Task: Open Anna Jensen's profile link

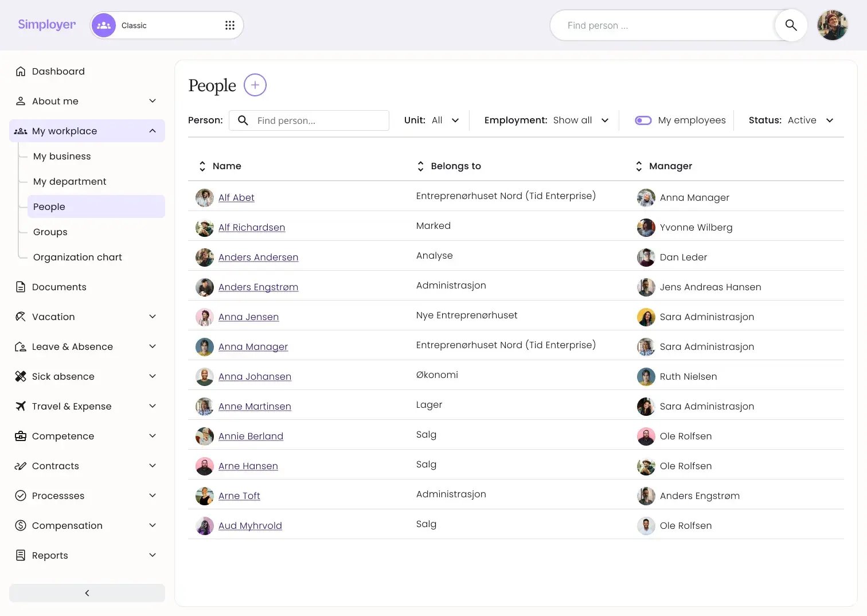Action: (248, 317)
